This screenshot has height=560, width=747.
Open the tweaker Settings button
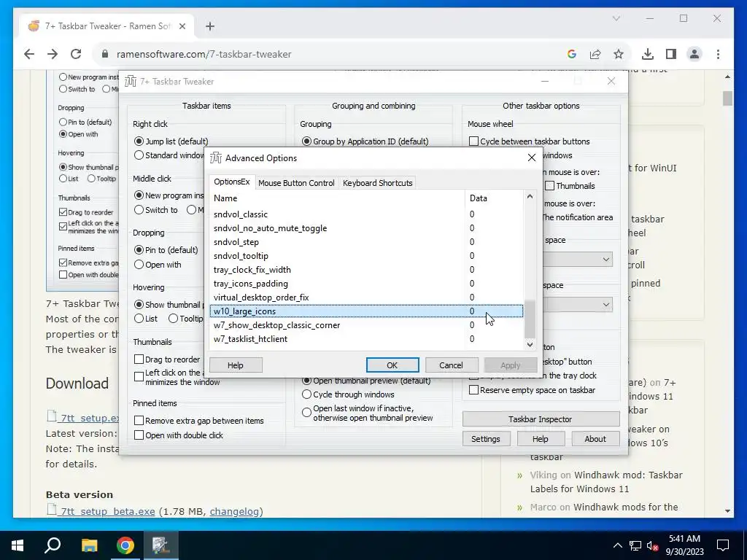pos(486,439)
